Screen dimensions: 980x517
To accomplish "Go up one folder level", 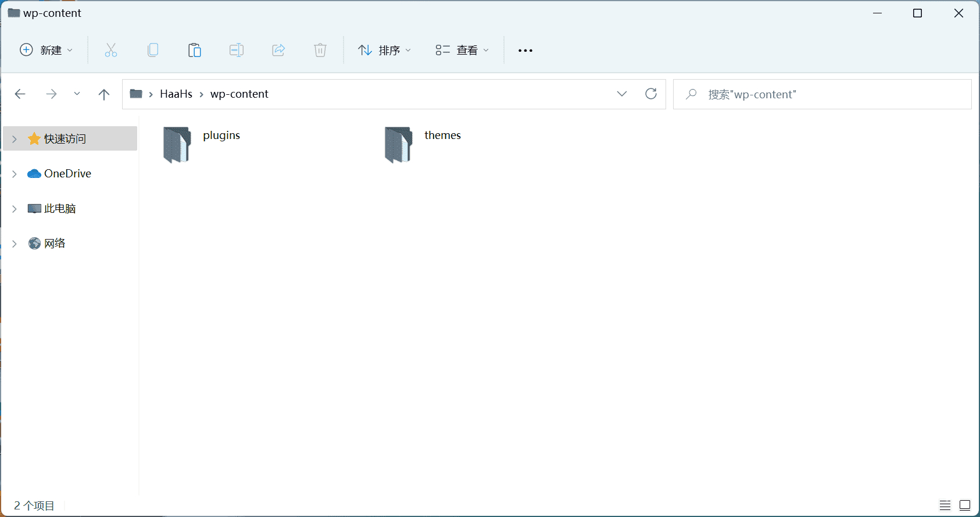I will [104, 94].
